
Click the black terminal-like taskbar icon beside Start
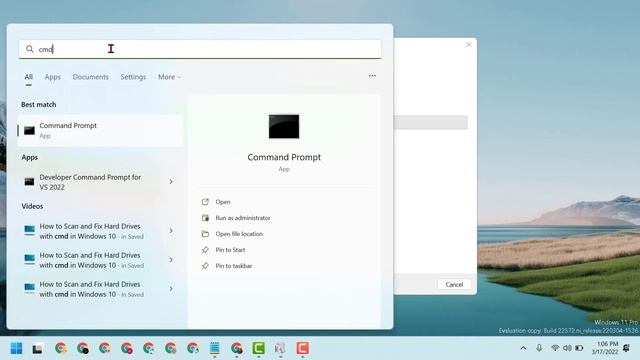pos(38,349)
